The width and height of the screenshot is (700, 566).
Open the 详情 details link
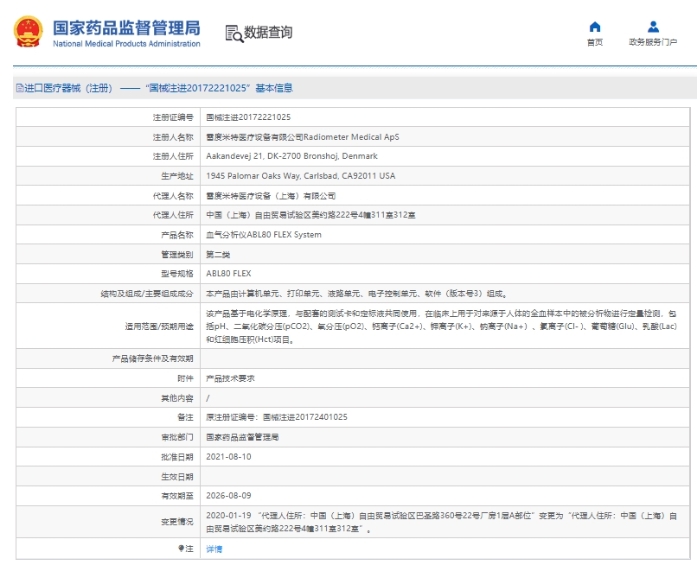(x=214, y=549)
